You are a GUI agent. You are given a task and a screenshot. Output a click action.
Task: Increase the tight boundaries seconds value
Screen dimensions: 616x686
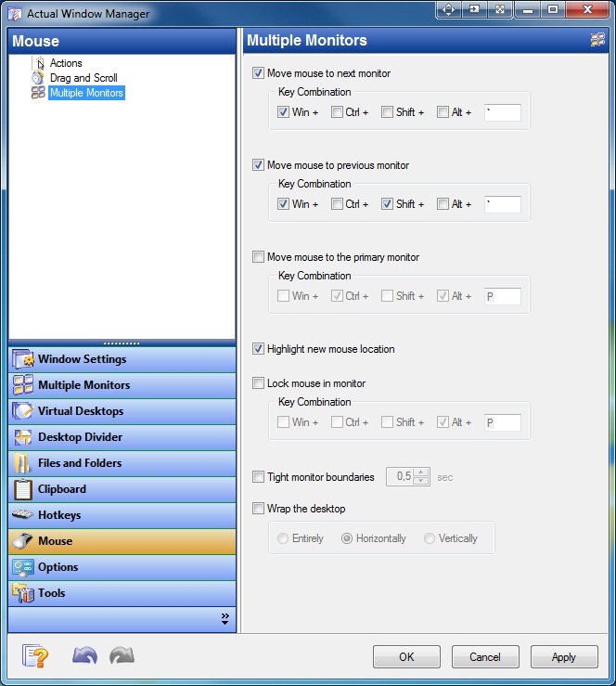pos(421,472)
